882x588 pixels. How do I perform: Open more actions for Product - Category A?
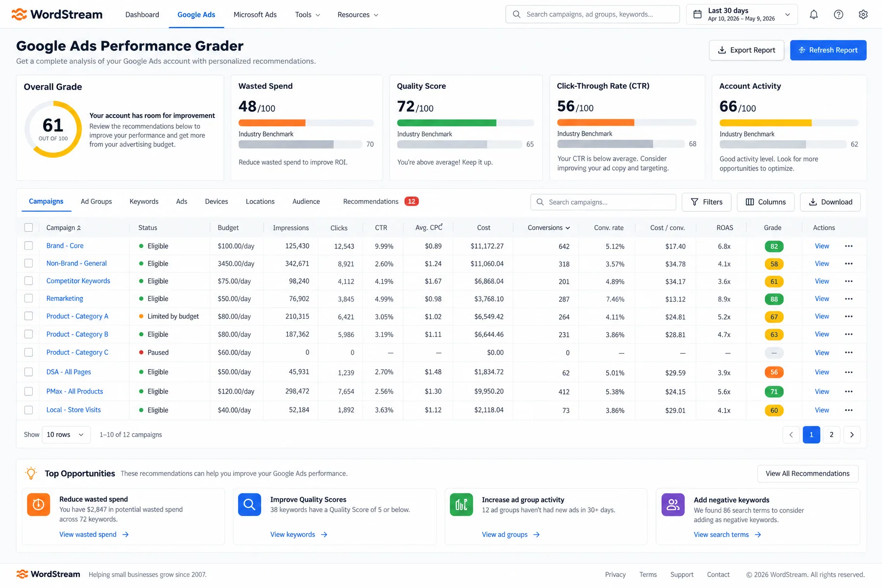(x=849, y=317)
